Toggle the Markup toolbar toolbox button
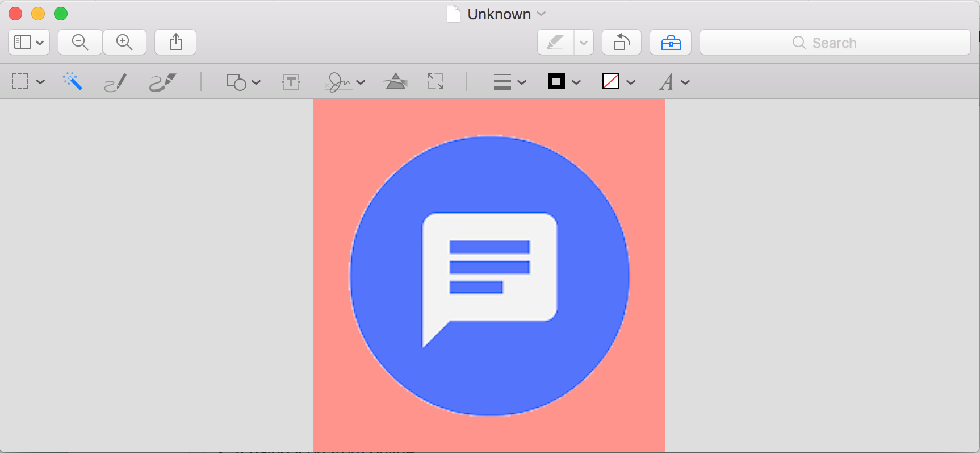The height and width of the screenshot is (453, 980). pos(671,43)
